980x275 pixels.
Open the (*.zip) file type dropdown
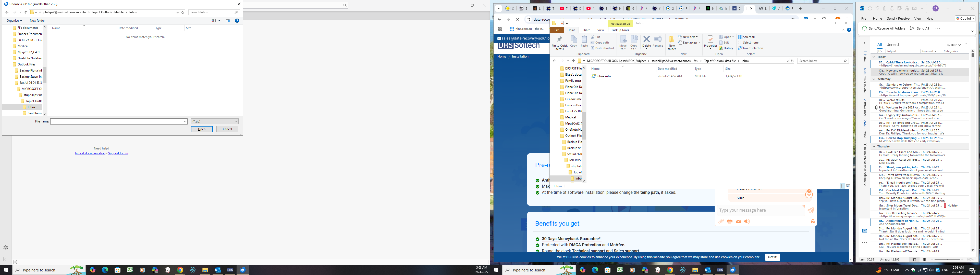pos(215,121)
